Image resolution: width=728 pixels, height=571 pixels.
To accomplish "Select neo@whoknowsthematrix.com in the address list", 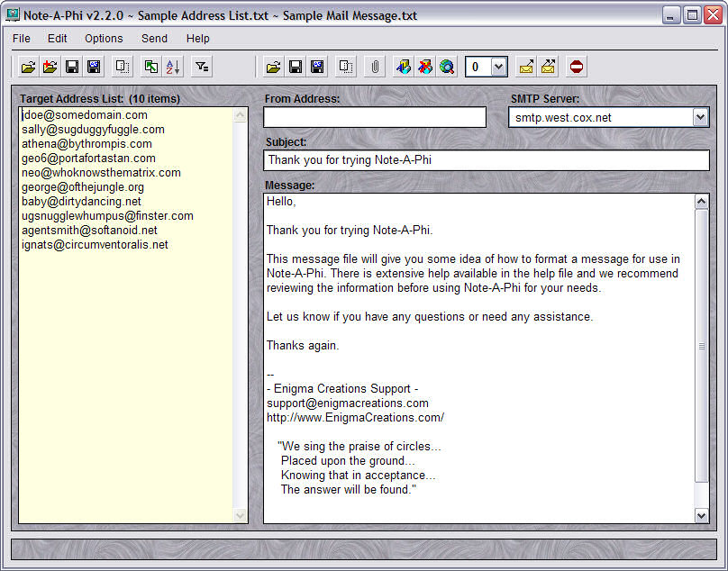I will [101, 173].
